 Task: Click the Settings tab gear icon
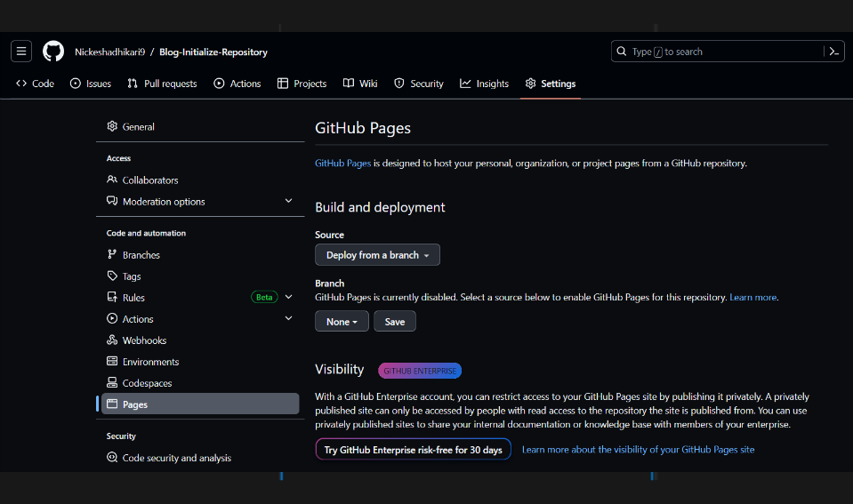(530, 84)
